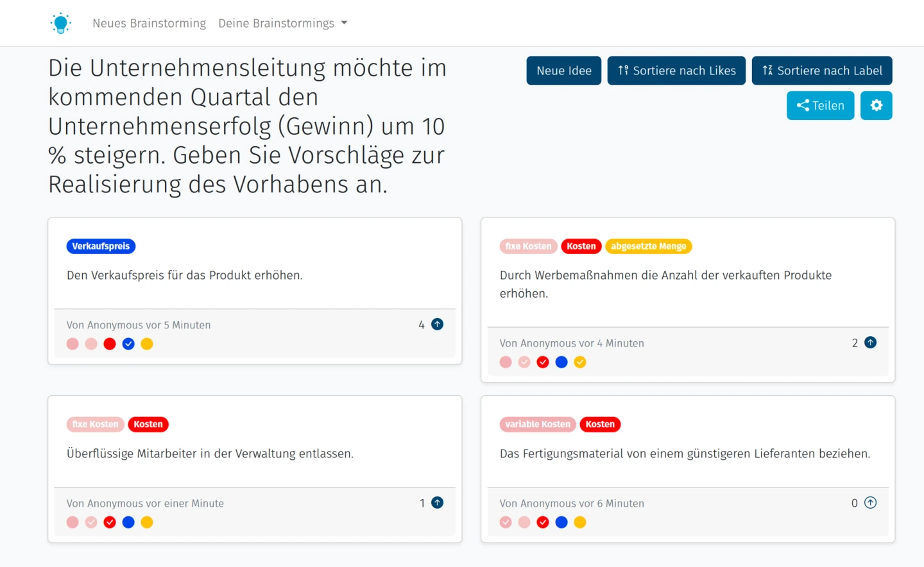Toggle checked yellow label on Werbemaßnahmen card

click(580, 362)
